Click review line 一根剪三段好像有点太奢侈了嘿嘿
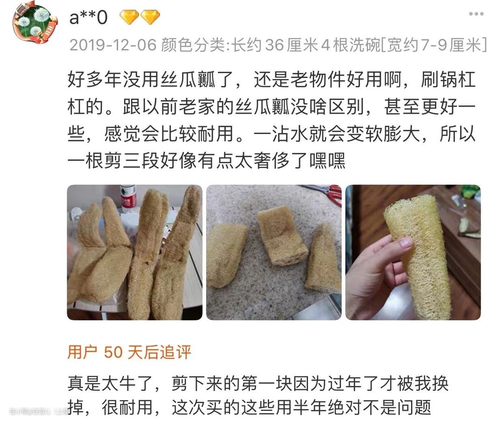The width and height of the screenshot is (504, 425). click(x=206, y=161)
